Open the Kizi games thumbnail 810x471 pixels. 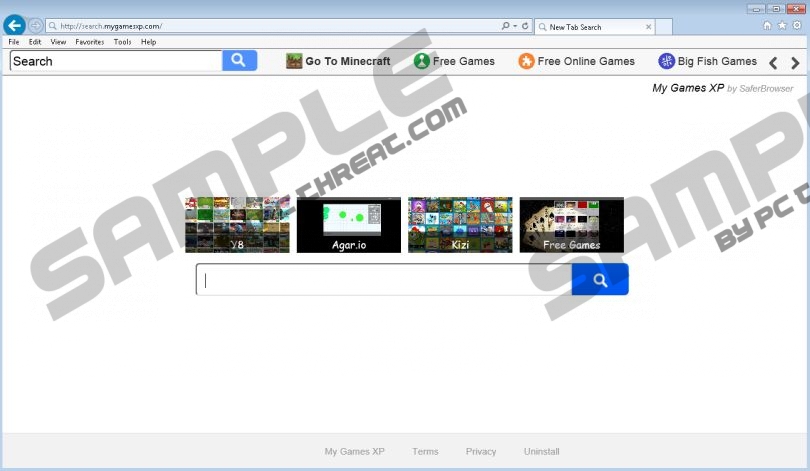[460, 225]
